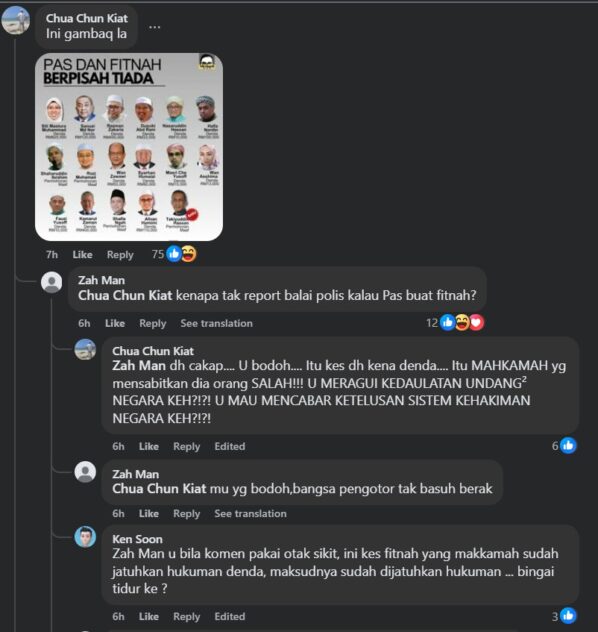Like the comment with the attached image

pos(83,255)
